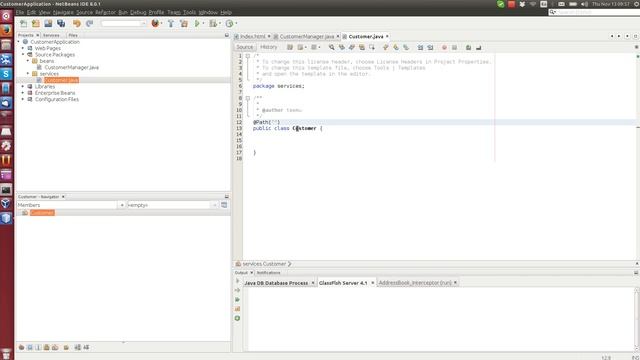The width and height of the screenshot is (640, 360).
Task: Switch to CustomerManager.java editor tab
Action: 307,36
